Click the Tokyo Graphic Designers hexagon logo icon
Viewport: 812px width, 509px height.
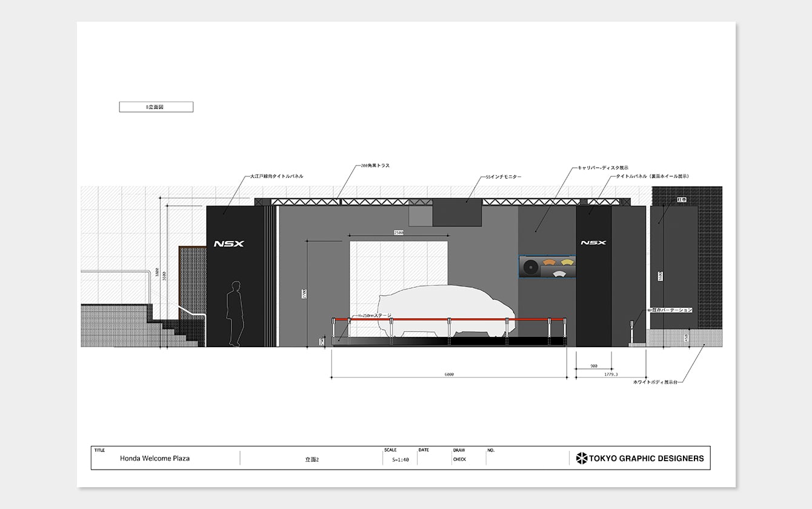click(582, 458)
